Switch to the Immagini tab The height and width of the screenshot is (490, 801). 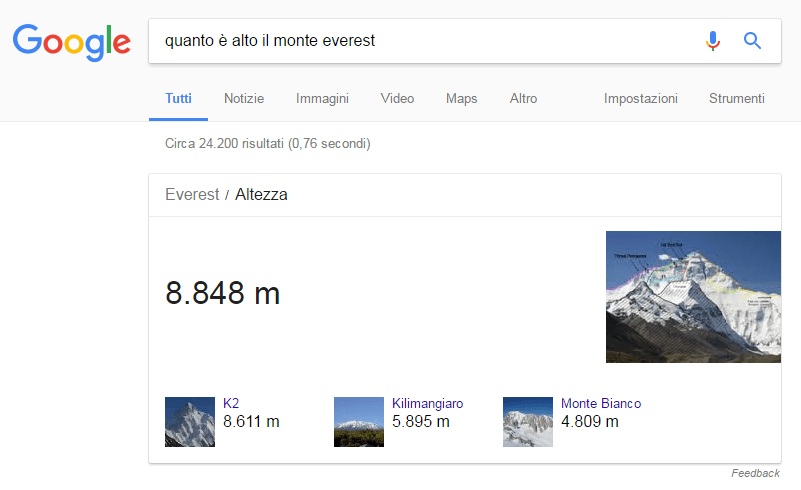(x=322, y=99)
